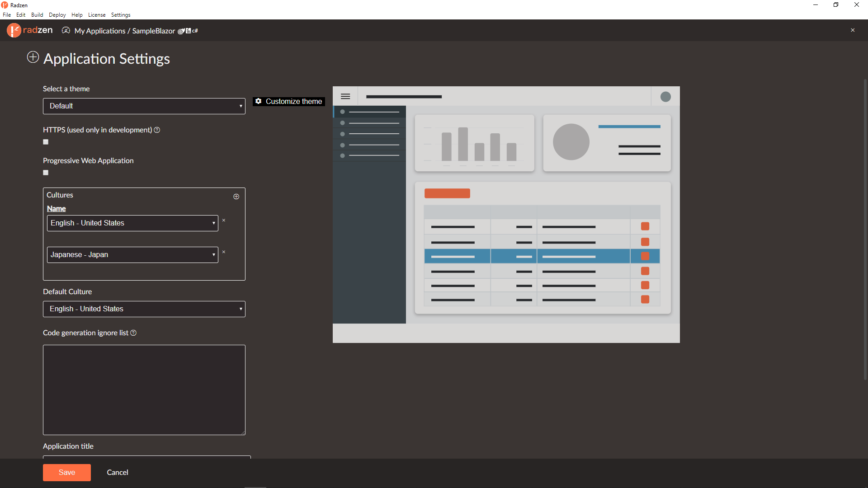Click the profile card in the theme preview
Image resolution: width=868 pixels, height=488 pixels.
coord(607,143)
